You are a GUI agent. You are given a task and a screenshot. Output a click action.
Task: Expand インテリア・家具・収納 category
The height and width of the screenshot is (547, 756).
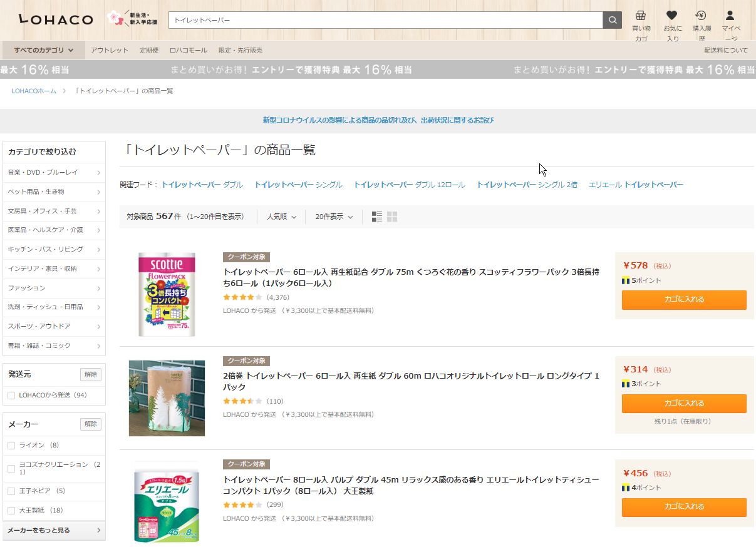click(x=54, y=268)
